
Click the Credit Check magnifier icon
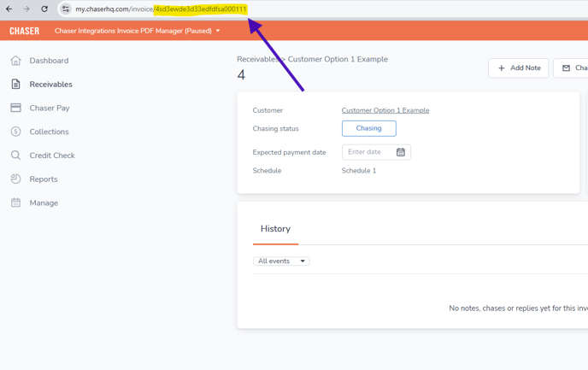[15, 156]
